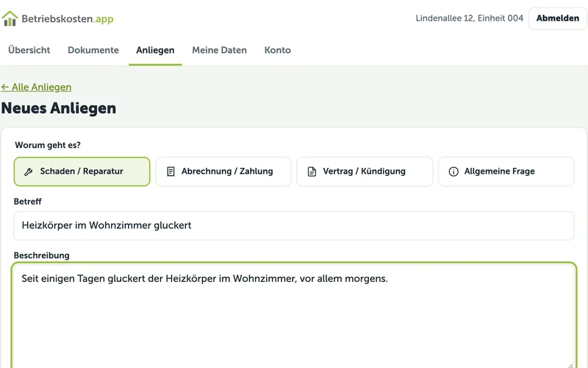Click the Betriebskosten.app house logo icon
This screenshot has width=588, height=368.
point(10,18)
